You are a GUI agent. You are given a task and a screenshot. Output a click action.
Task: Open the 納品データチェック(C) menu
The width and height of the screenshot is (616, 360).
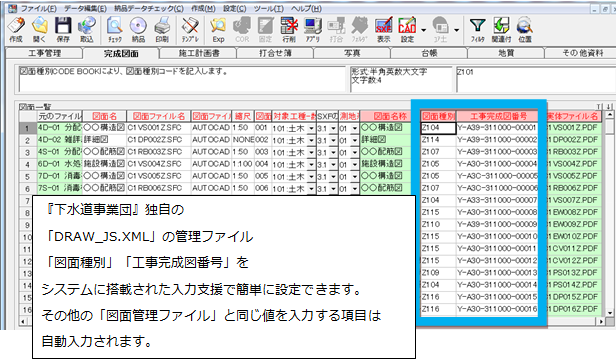click(x=149, y=8)
